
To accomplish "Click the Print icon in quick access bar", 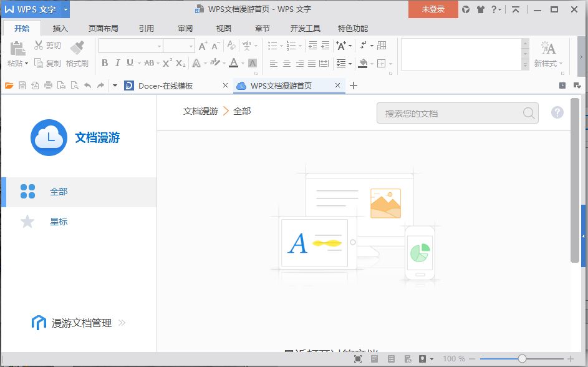I will (47, 86).
